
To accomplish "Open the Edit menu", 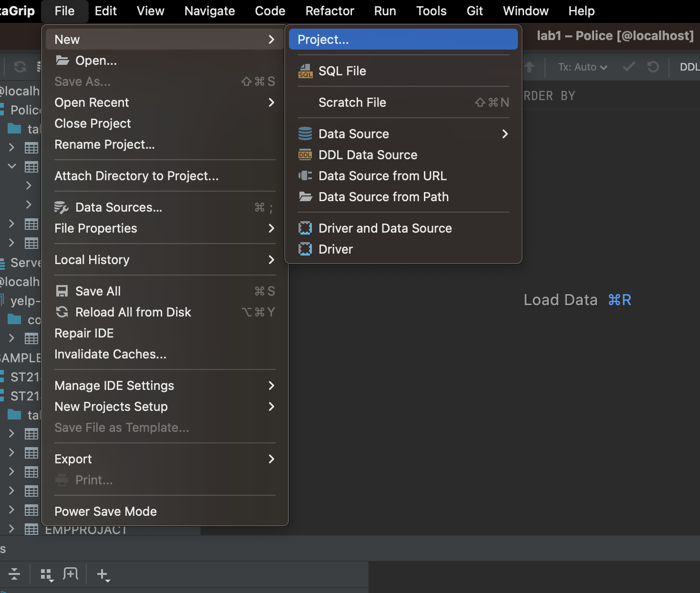I will (105, 11).
